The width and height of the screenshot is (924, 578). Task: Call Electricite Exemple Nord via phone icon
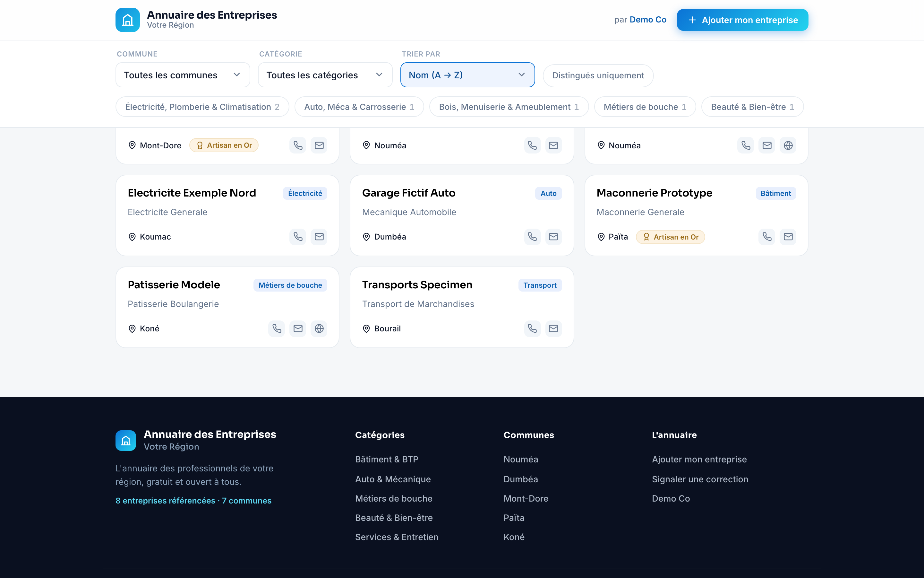pos(298,237)
